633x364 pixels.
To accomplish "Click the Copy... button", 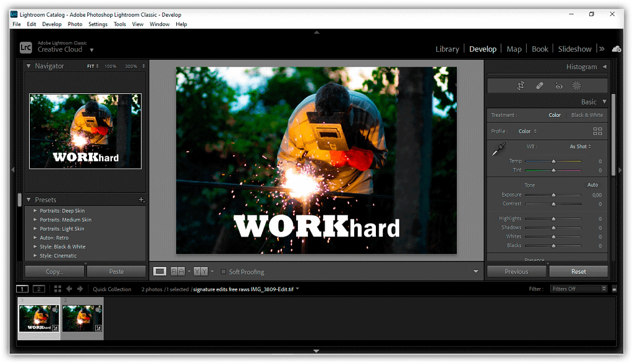I will coord(54,271).
